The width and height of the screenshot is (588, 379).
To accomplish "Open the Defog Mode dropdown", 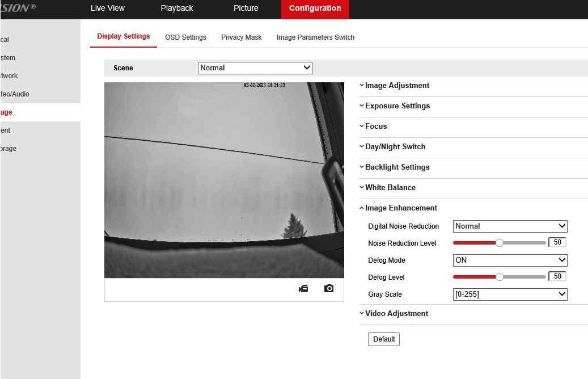I will 510,260.
